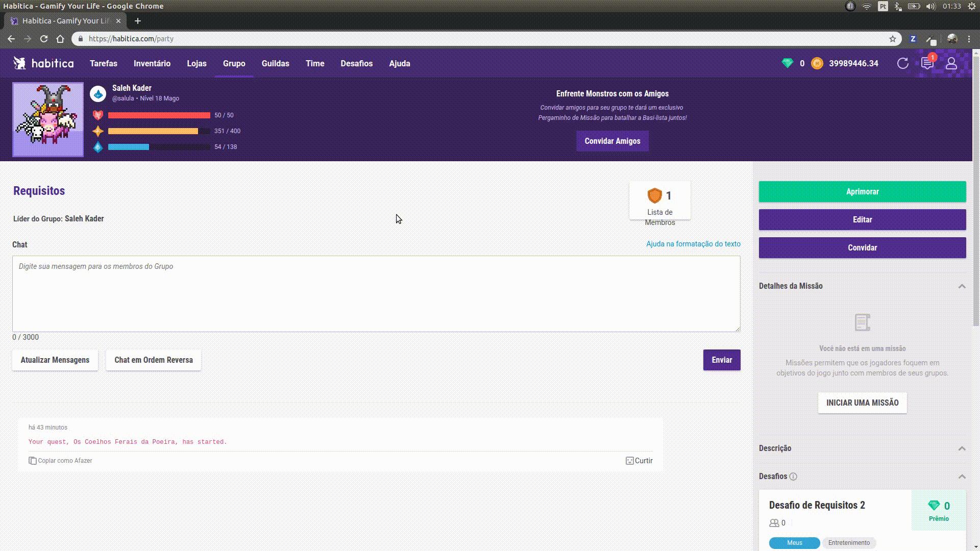Bookmark this page with star icon
980x551 pixels.
[893, 39]
